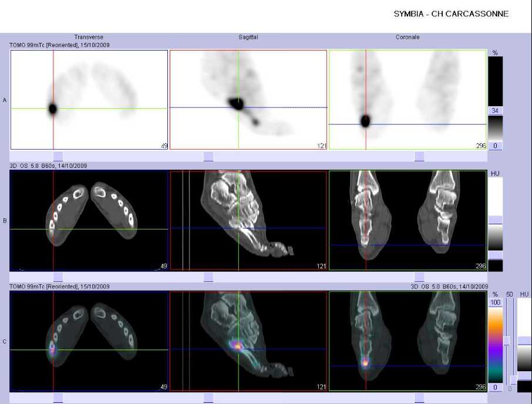The image size is (532, 404).
Task: Click row C's 3D OS 5.0 B60s label
Action: (449, 287)
